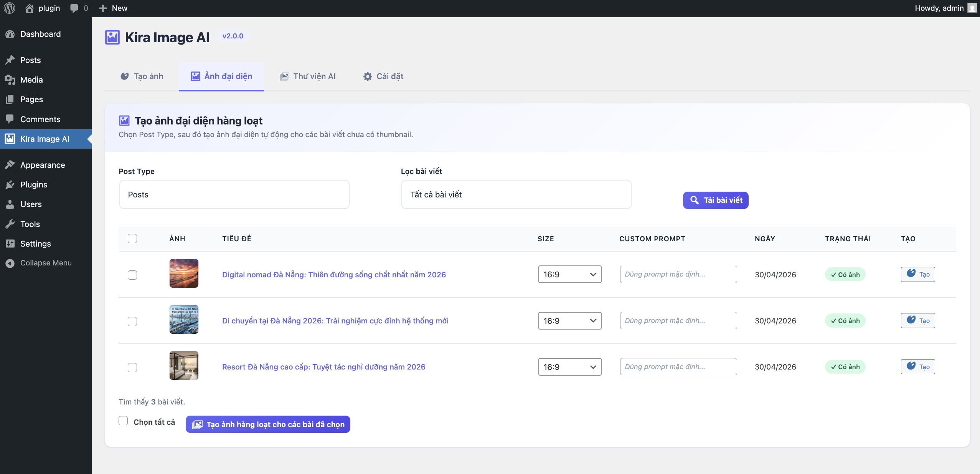Viewport: 980px width, 474px height.
Task: Select the Ảnh đại diện tab
Action: [x=221, y=76]
